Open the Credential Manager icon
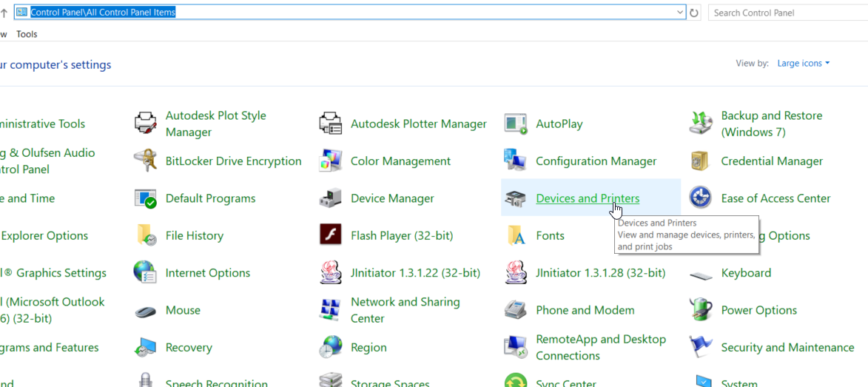The width and height of the screenshot is (868, 387). [700, 161]
